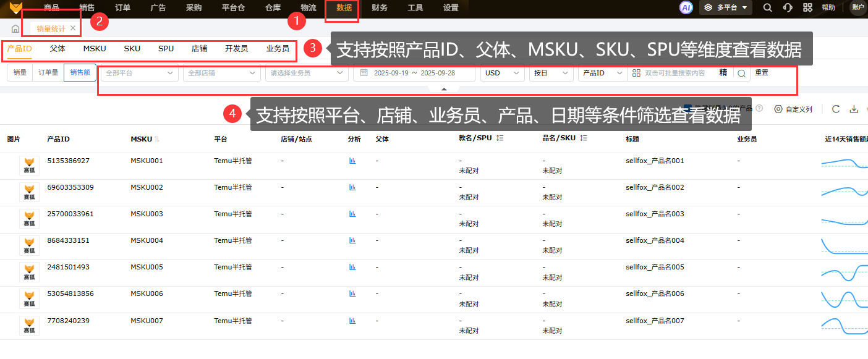868x359 pixels.
Task: Open the apps grid icon
Action: pos(807,8)
